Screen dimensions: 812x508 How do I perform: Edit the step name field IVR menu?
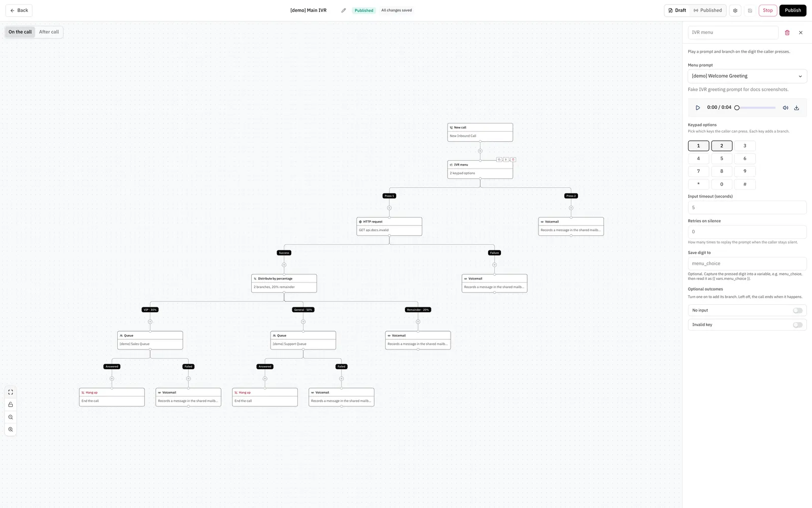point(733,33)
